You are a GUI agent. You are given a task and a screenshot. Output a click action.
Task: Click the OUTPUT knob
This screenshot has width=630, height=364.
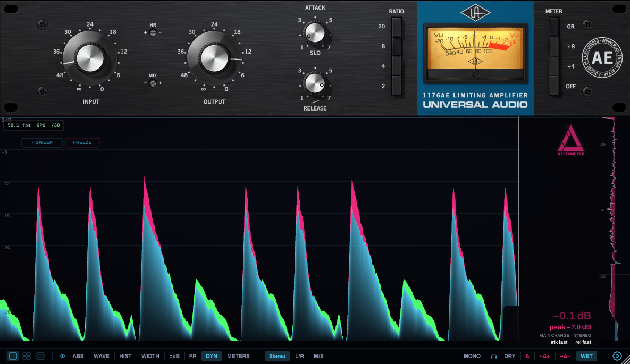coord(214,58)
